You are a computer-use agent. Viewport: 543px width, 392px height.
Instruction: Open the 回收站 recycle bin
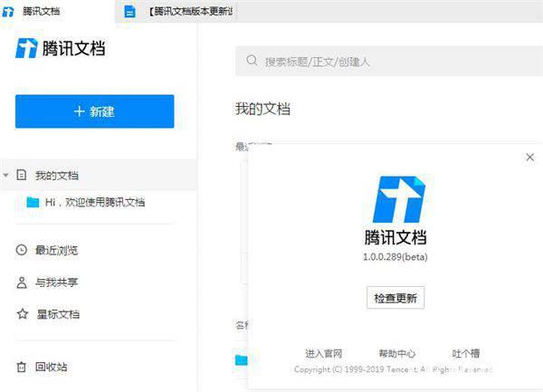tap(52, 367)
